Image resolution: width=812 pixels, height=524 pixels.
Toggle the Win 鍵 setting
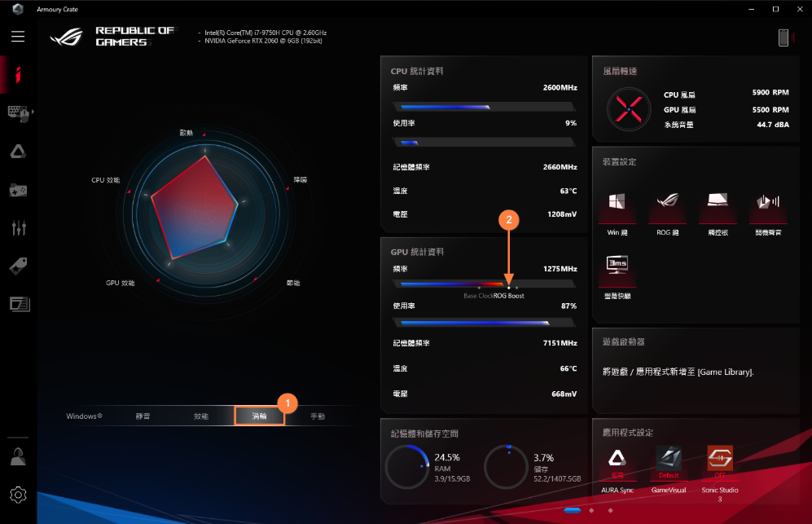tap(617, 214)
